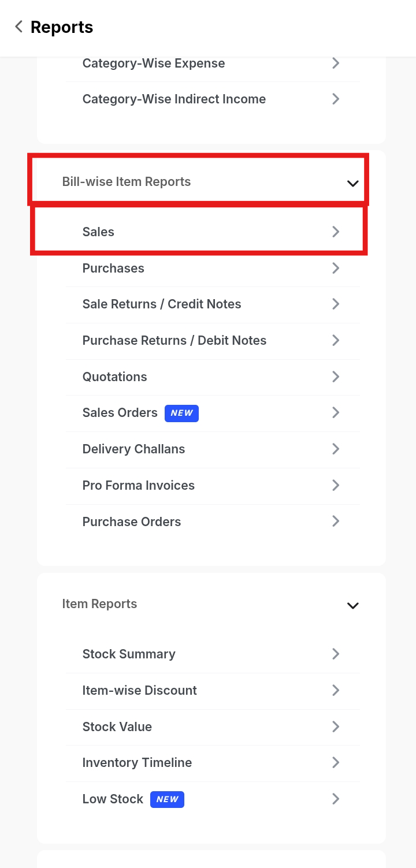416x868 pixels.
Task: Click arrow beside Inventory Timeline
Action: 336,762
